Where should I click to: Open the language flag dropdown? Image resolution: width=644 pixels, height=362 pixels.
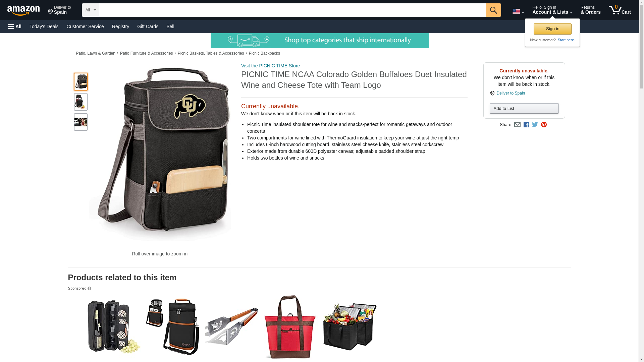point(518,11)
